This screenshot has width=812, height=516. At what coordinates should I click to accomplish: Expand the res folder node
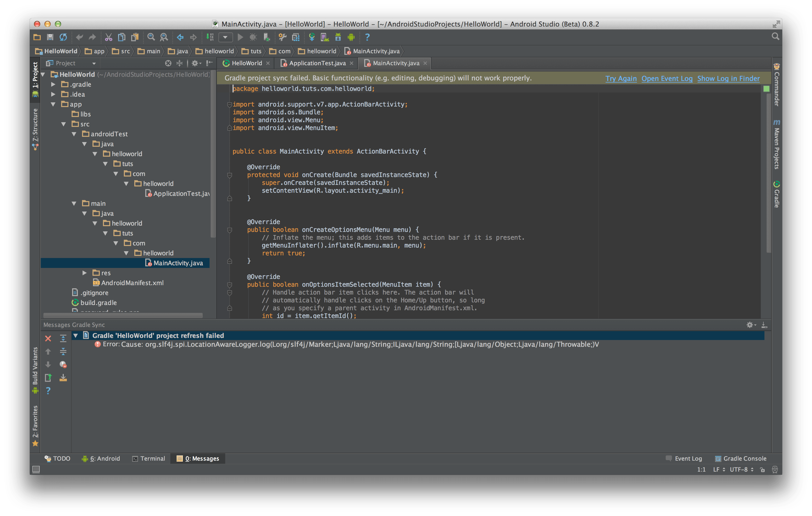[84, 273]
